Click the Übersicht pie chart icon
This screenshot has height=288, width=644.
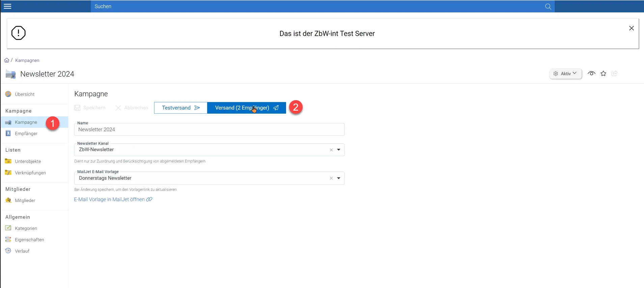pyautogui.click(x=8, y=94)
